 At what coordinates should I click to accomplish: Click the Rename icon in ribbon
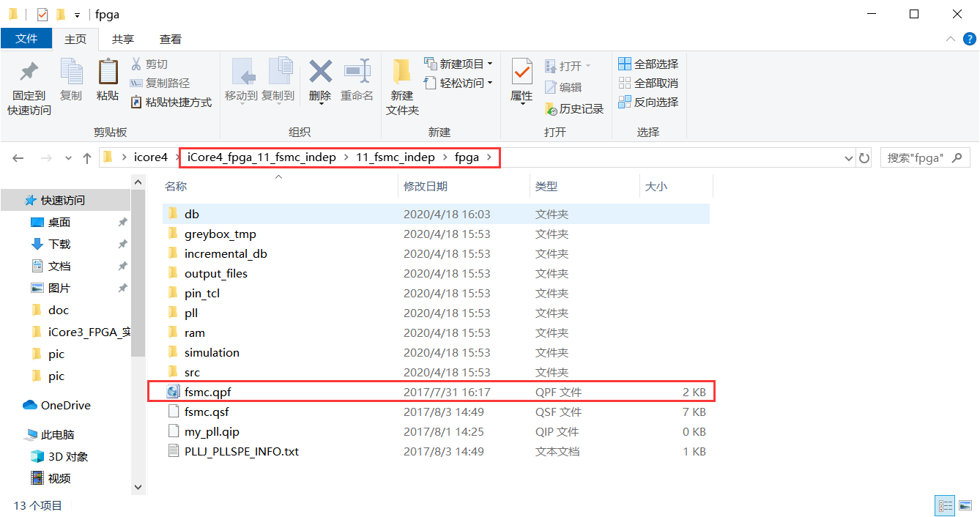click(x=357, y=72)
